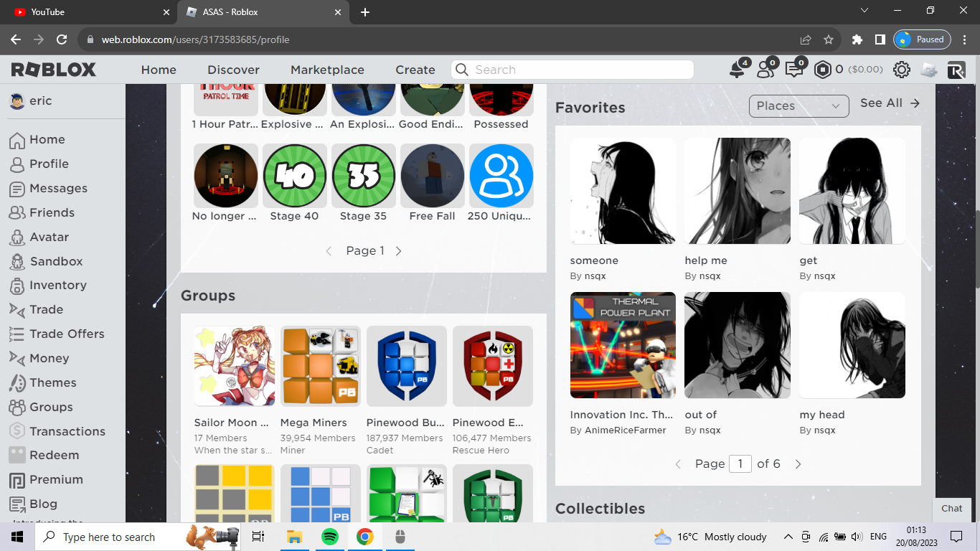Go to next Favorites page arrow
The image size is (980, 551).
click(798, 464)
